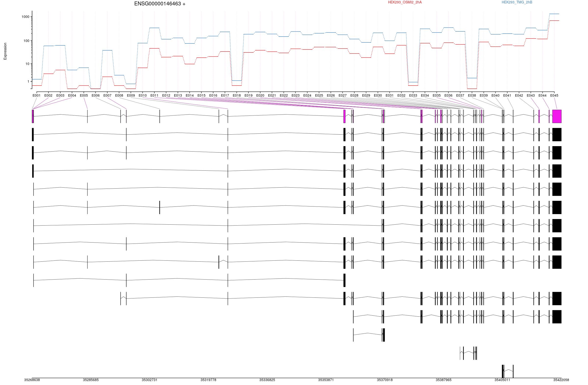Click genomic coordinate 35285685
The image size is (588, 385).
pyautogui.click(x=91, y=380)
